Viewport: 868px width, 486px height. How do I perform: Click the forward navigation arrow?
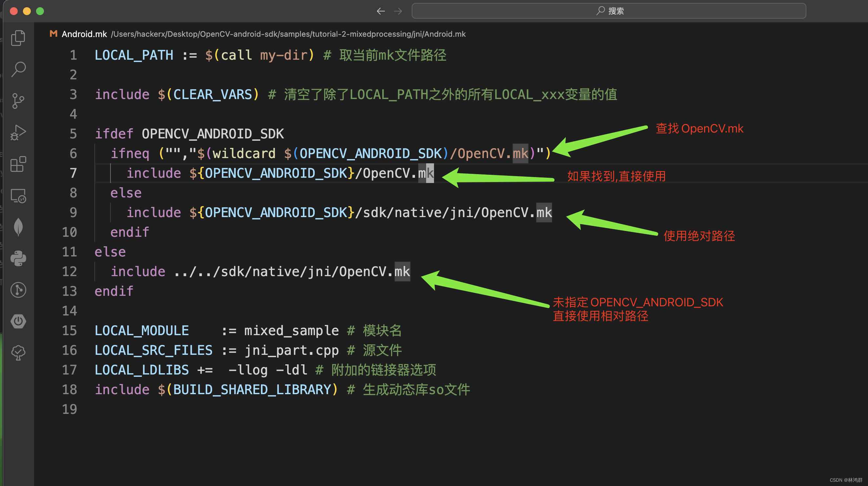click(x=398, y=11)
